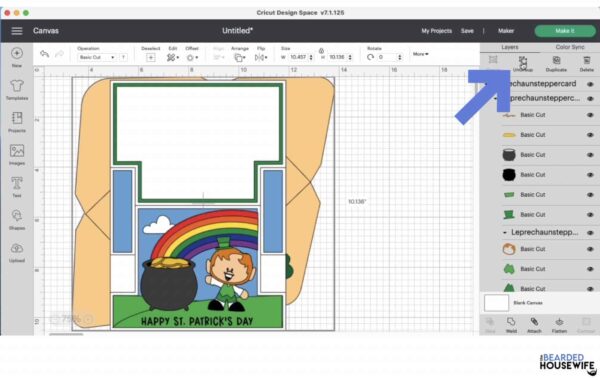
Task: Click Canvas title in header
Action: (x=46, y=31)
